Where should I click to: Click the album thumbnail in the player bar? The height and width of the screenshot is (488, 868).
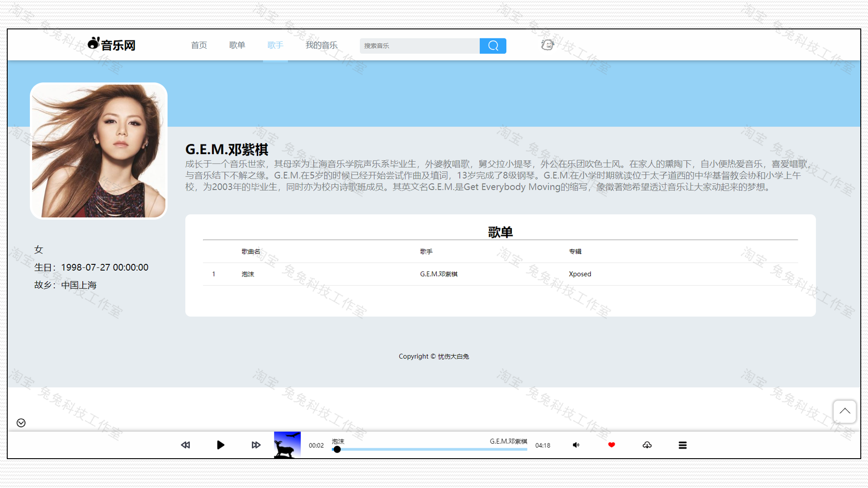287,445
